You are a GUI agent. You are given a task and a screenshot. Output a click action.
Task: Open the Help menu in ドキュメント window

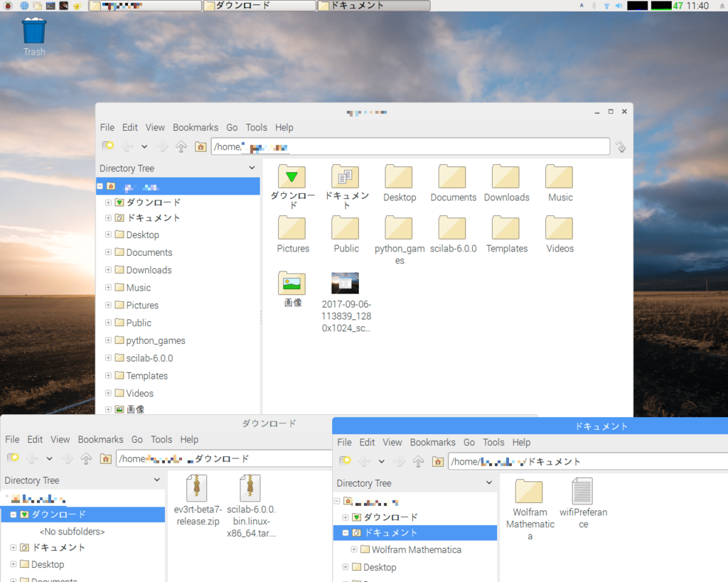(x=521, y=442)
